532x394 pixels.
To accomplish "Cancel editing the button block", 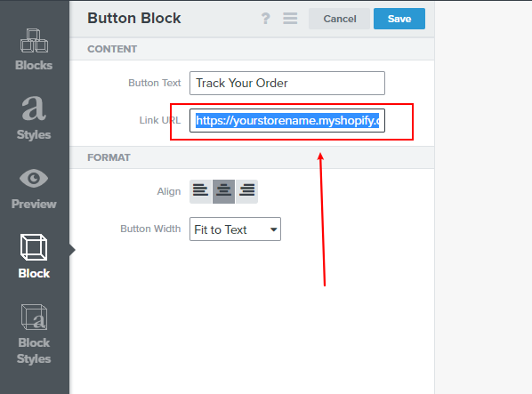I will [x=339, y=19].
